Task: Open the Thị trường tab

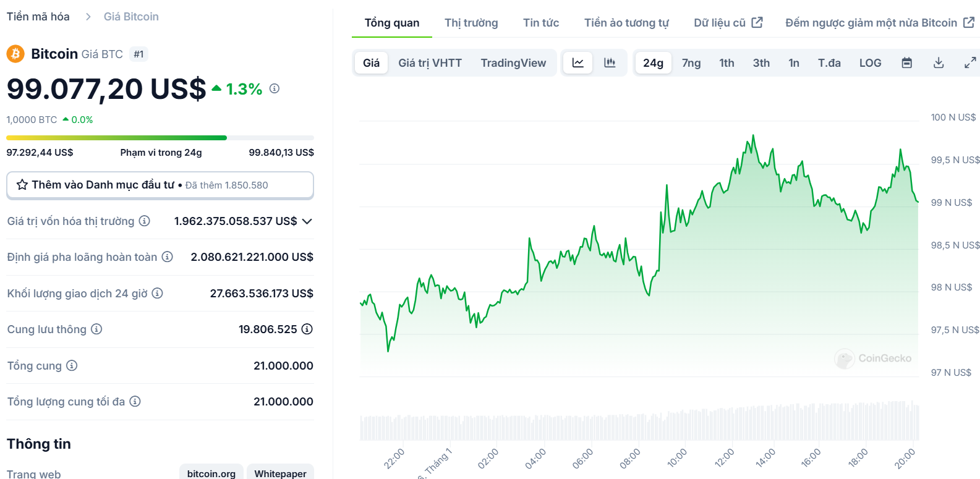Action: pos(471,23)
